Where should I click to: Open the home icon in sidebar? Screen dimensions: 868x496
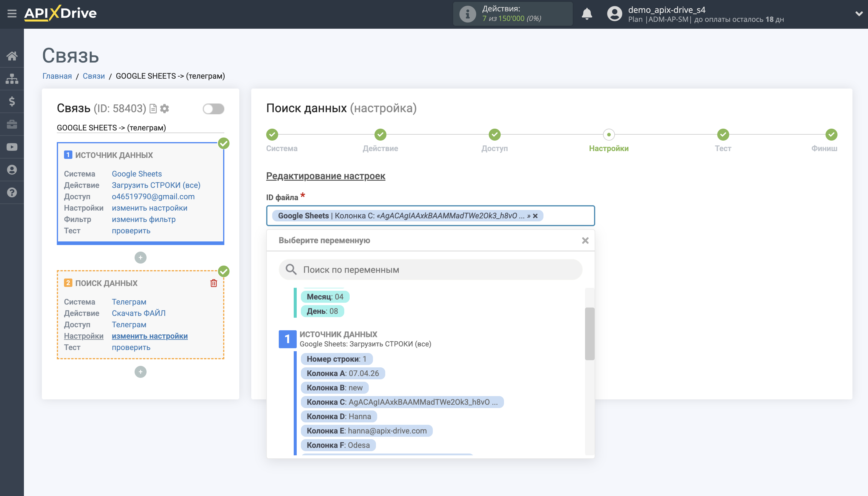point(12,56)
